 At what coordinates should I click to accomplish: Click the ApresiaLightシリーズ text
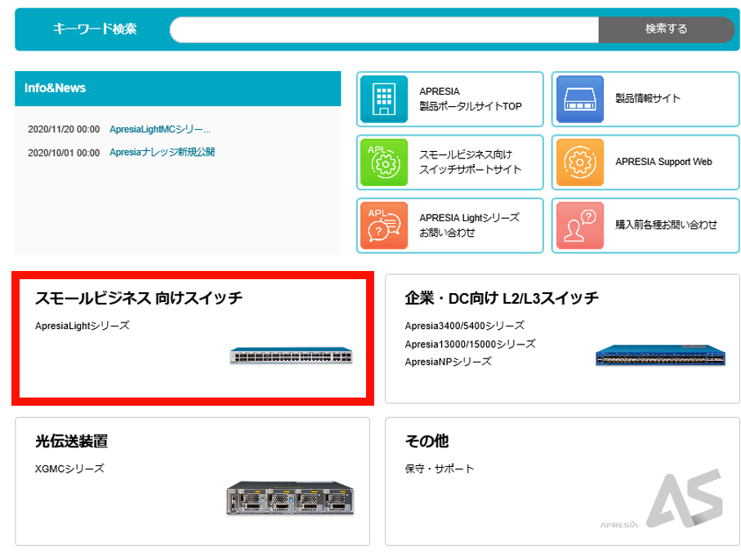click(x=83, y=326)
